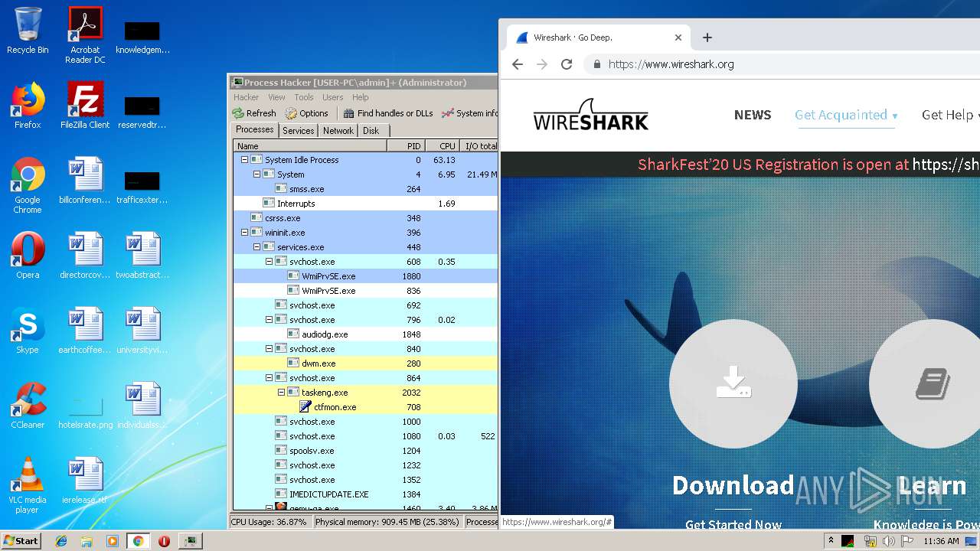Open Options in Process Hacker toolbar
Viewport: 980px width, 551px height.
306,113
